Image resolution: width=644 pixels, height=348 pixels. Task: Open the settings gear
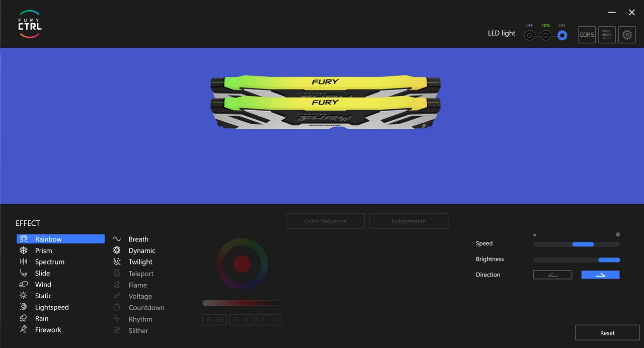click(x=627, y=35)
